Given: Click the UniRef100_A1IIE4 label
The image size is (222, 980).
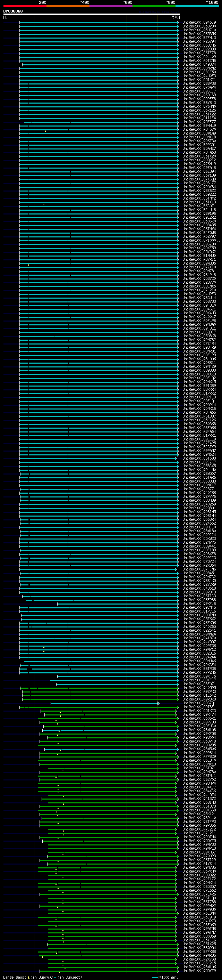Looking at the screenshot, I should tap(199, 118).
